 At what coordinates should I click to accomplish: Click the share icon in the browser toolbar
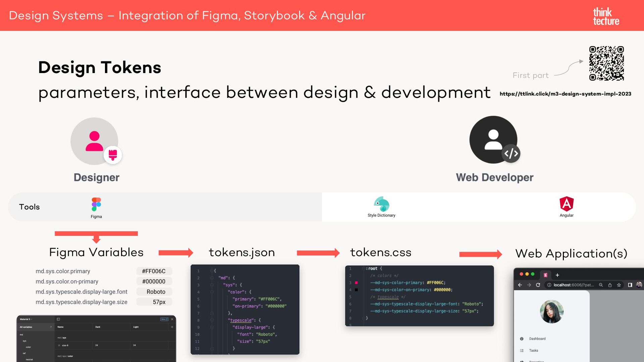(610, 285)
